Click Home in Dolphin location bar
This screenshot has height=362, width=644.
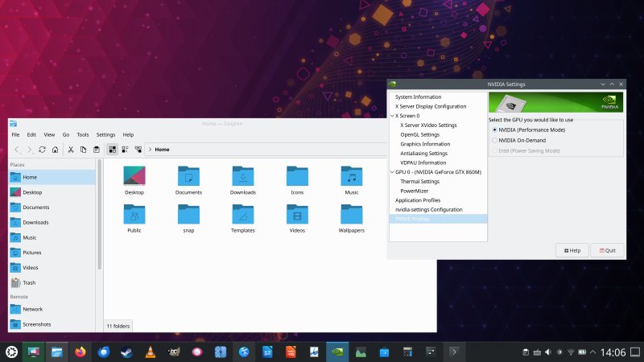pyautogui.click(x=162, y=150)
